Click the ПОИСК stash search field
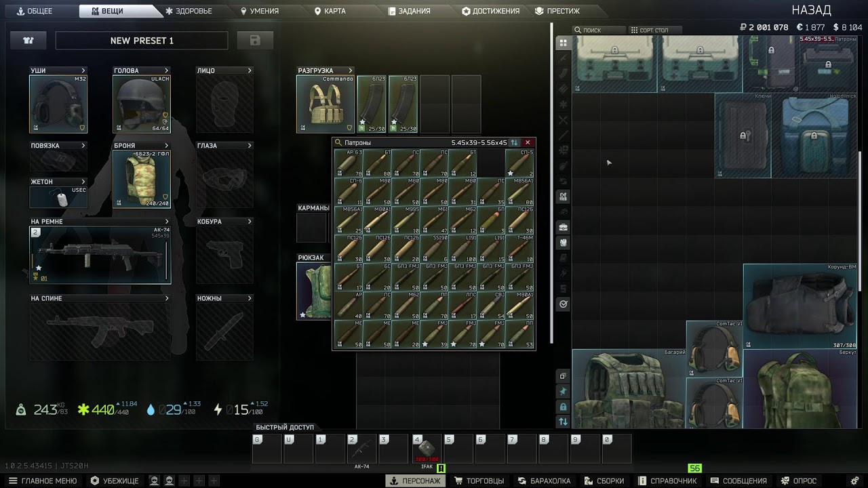The image size is (868, 488). 599,30
